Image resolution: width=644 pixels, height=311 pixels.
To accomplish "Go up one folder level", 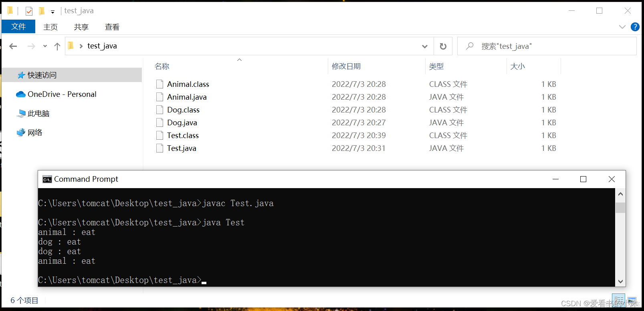I will coord(57,46).
